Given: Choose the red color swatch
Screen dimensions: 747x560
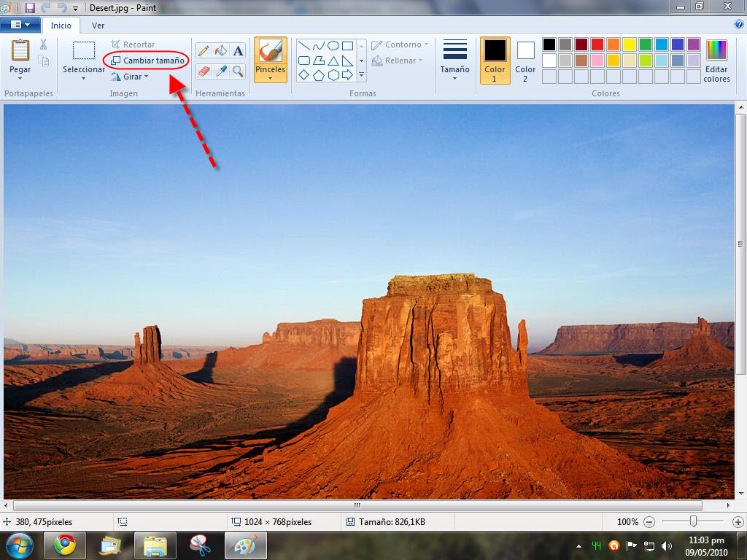Looking at the screenshot, I should 597,44.
